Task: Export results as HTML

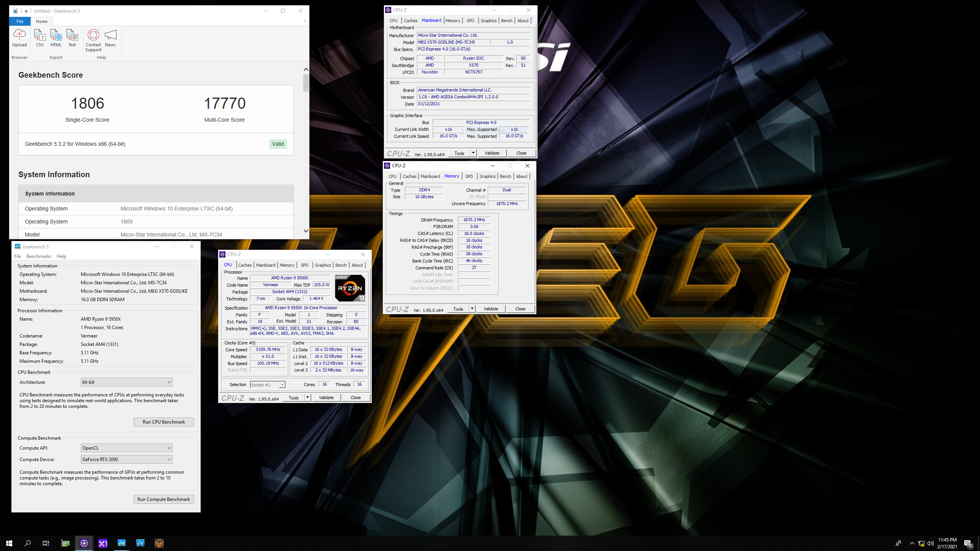Action: tap(56, 38)
